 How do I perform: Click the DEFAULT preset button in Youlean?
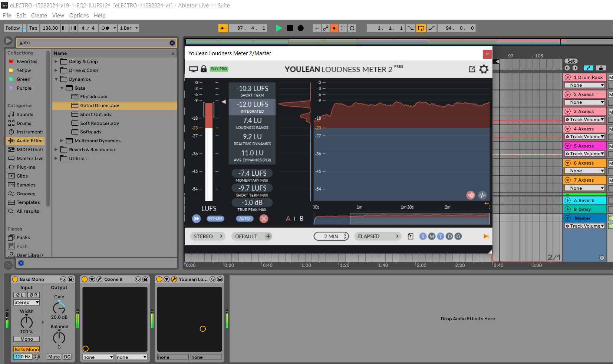point(252,236)
